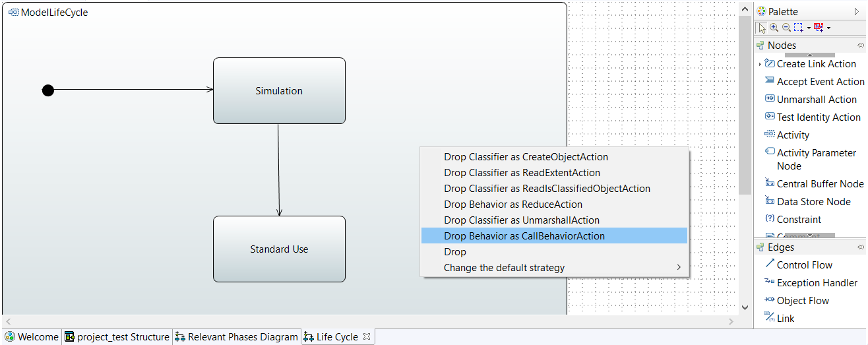868x345 pixels.
Task: Switch to the Relevant Phases Diagram tab
Action: click(x=237, y=337)
